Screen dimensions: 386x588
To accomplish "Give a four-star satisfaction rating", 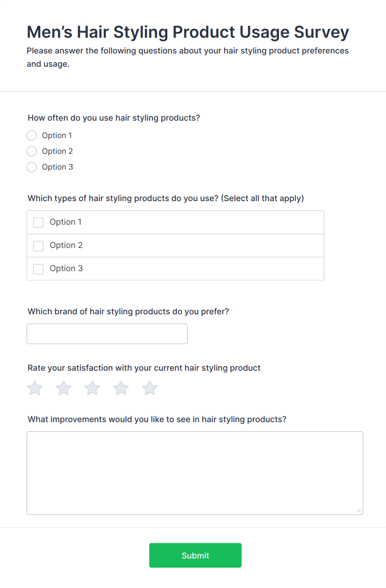I will tap(121, 388).
